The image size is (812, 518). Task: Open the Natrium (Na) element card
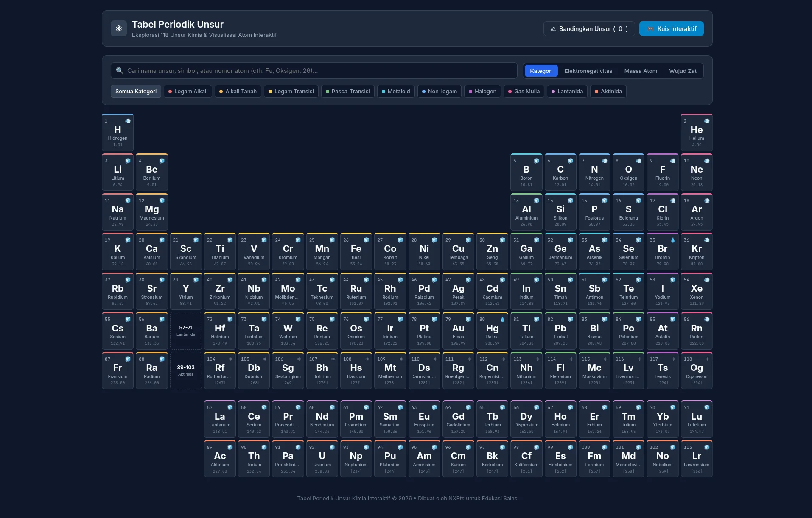click(118, 212)
